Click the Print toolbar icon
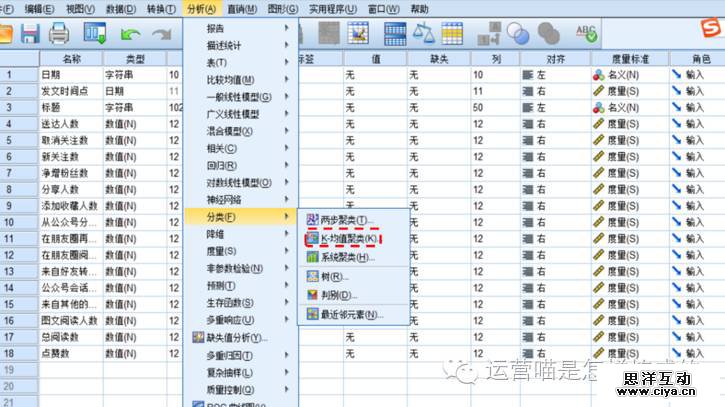The width and height of the screenshot is (725, 407). pos(59,34)
